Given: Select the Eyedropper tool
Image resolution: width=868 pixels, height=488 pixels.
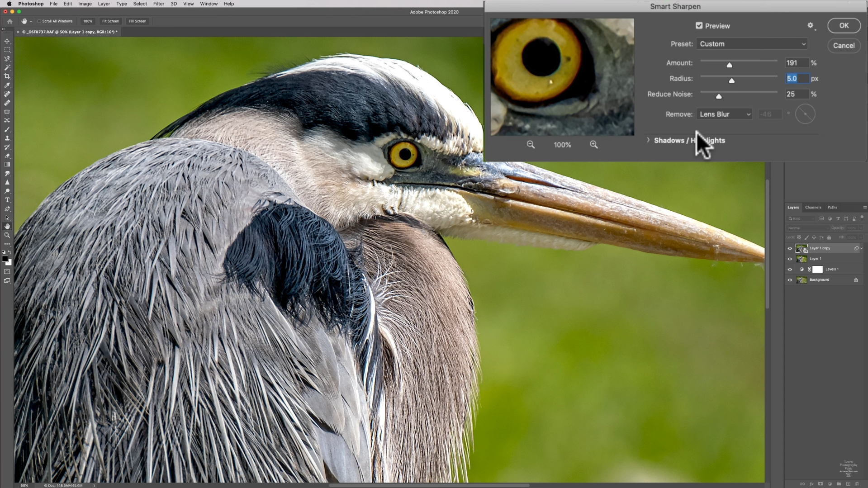Looking at the screenshot, I should pos(7,85).
